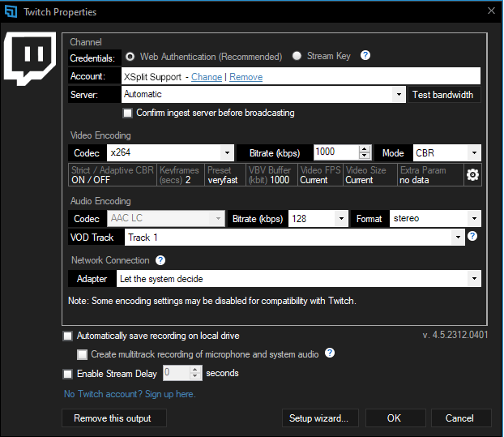Click the Twitch logo icon

(30, 59)
